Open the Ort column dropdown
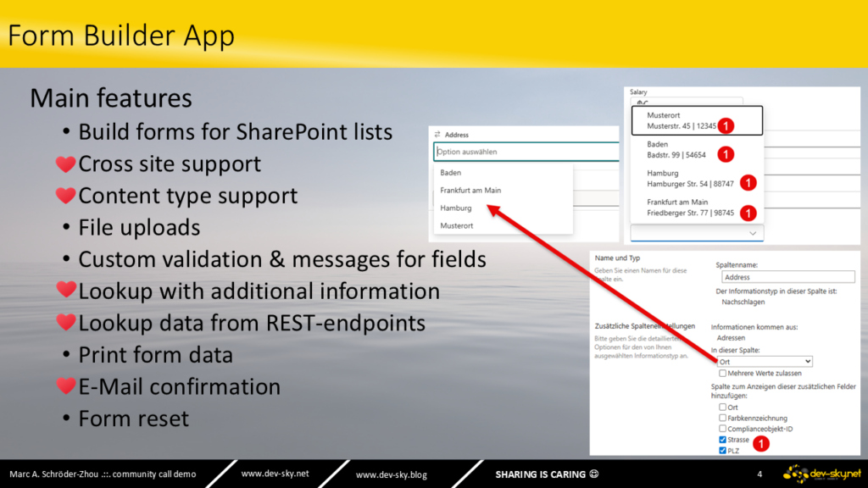Image resolution: width=868 pixels, height=488 pixels. 765,361
